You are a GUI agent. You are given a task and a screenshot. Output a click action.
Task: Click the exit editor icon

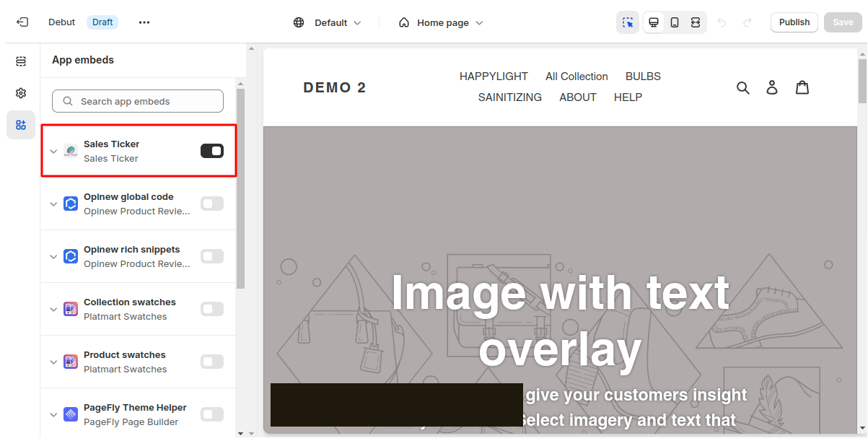click(x=22, y=22)
